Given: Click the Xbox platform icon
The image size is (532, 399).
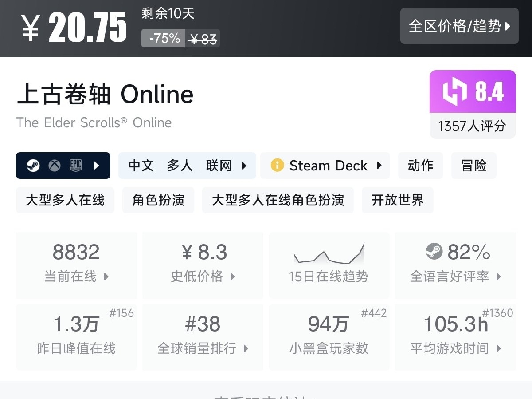Looking at the screenshot, I should click(55, 166).
